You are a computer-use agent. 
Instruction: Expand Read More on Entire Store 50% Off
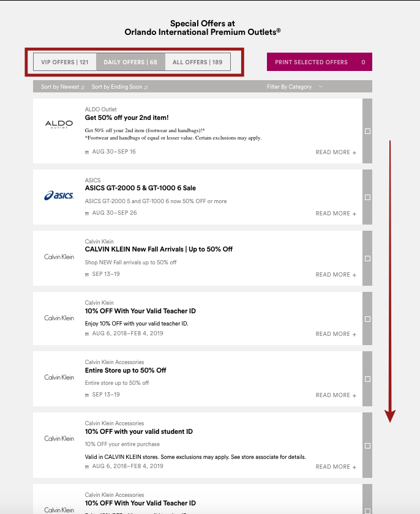pyautogui.click(x=336, y=395)
